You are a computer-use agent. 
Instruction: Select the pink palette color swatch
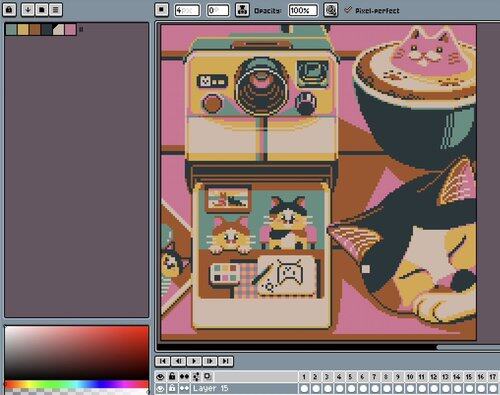(x=70, y=29)
